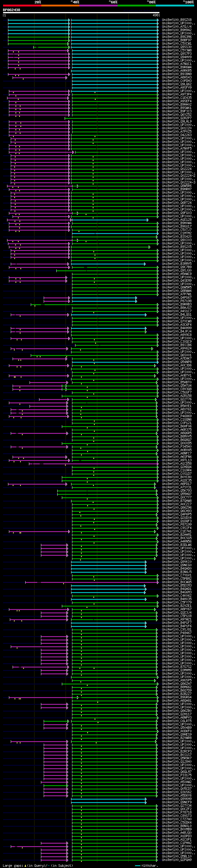The image size is (197, 868).
Task: Click the red 20% identity legend bar
Action: point(22,6)
